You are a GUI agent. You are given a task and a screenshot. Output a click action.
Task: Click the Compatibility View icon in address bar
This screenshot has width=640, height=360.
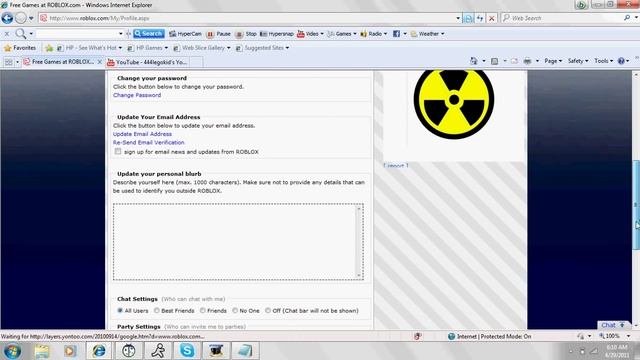point(468,18)
